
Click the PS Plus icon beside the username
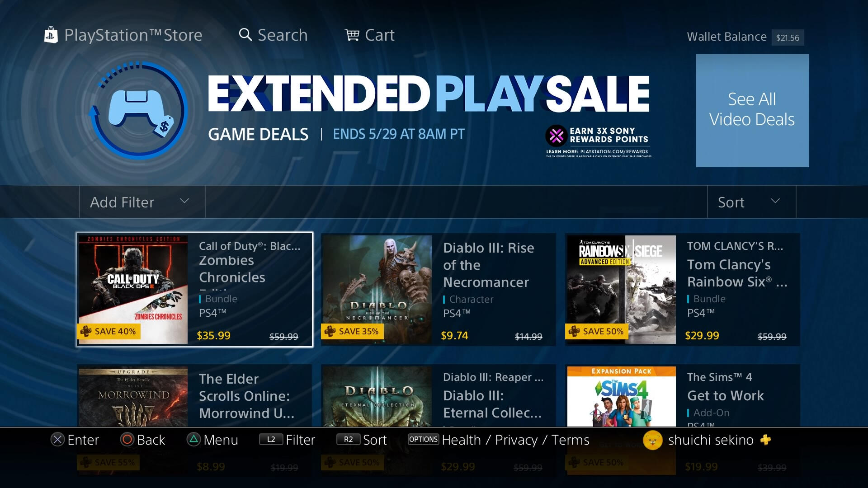coord(765,440)
